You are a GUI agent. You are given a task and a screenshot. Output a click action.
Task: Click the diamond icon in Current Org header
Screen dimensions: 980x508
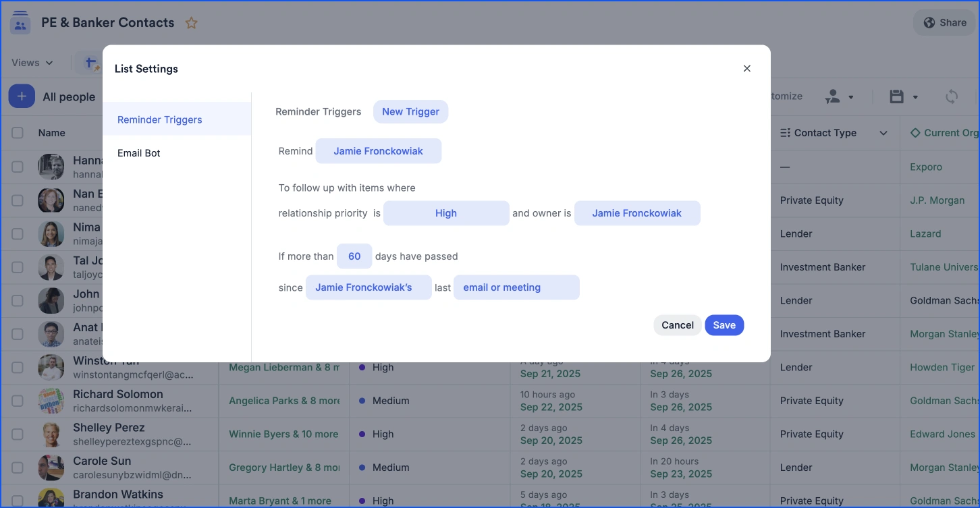[915, 133]
